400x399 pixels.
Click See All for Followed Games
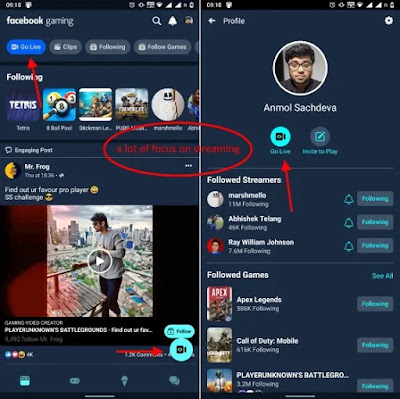pyautogui.click(x=383, y=276)
